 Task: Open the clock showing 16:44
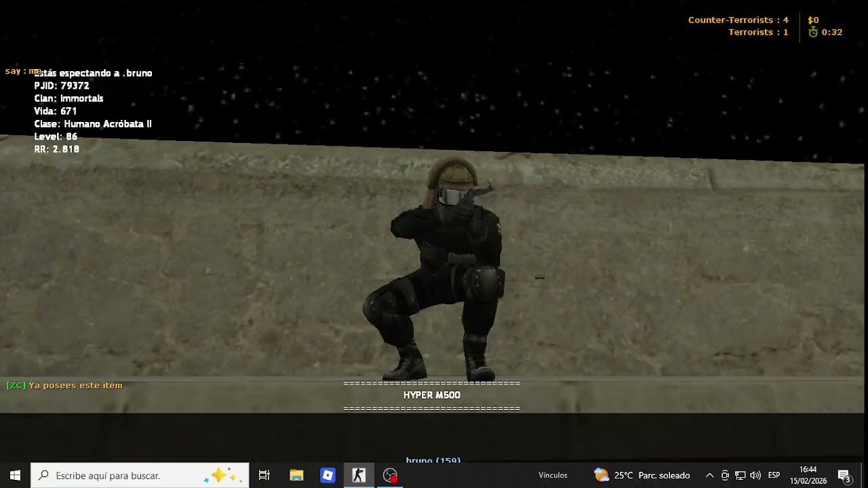(x=808, y=475)
